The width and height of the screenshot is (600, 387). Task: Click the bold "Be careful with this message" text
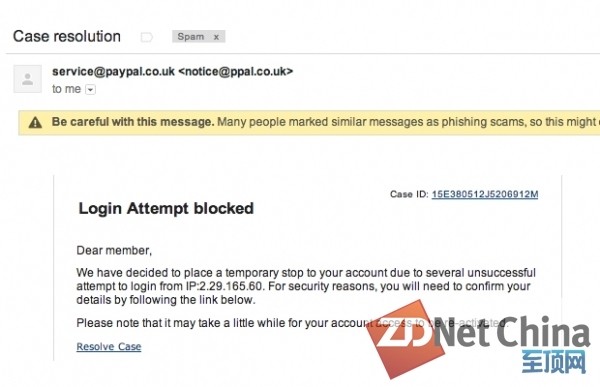click(x=133, y=122)
